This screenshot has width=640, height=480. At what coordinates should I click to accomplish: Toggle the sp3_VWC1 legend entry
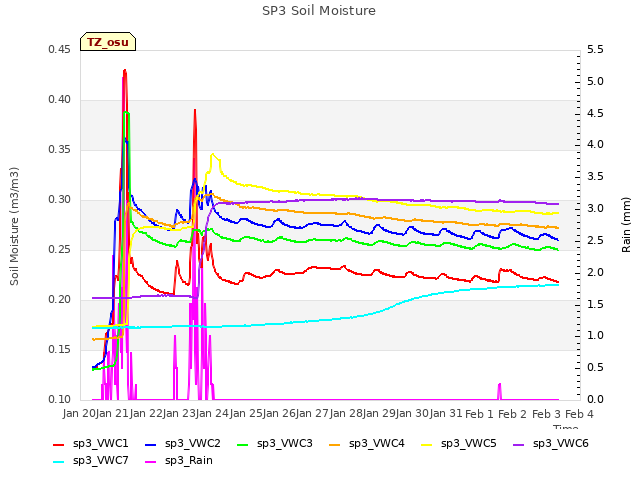91,444
